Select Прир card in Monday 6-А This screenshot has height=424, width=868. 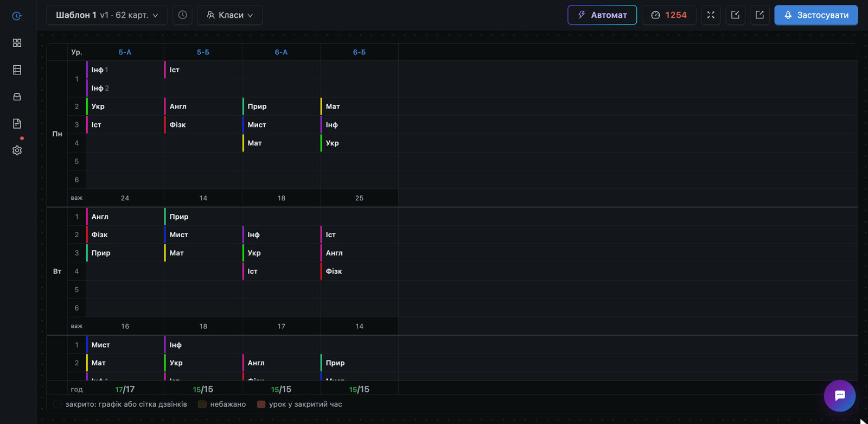pyautogui.click(x=281, y=106)
